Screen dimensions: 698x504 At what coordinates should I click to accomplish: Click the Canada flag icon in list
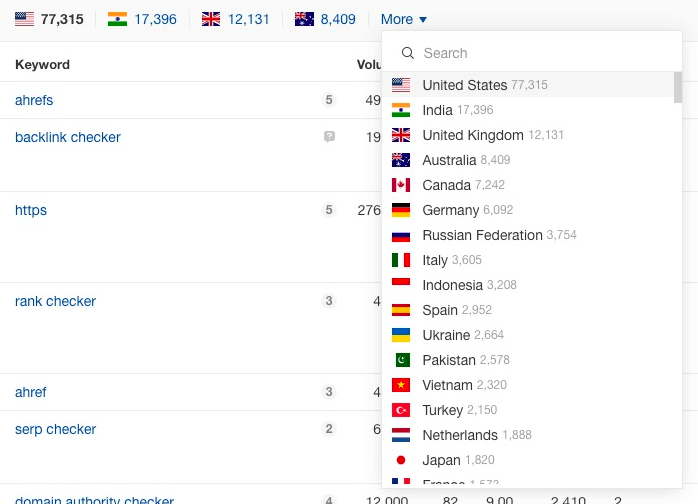(401, 185)
